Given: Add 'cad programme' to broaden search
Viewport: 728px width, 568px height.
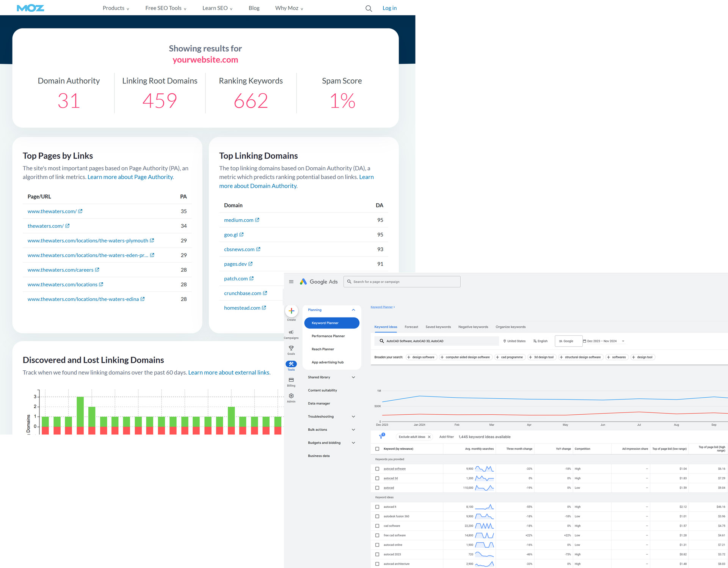Looking at the screenshot, I should 510,357.
